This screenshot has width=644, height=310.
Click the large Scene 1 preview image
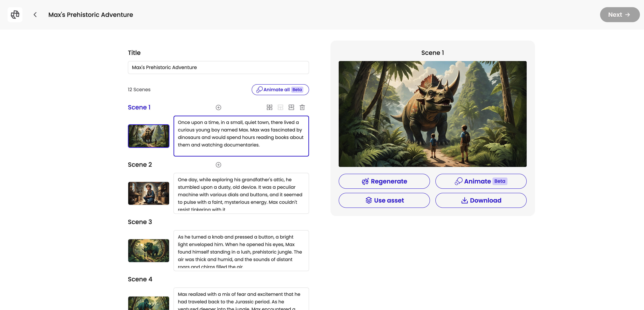point(432,114)
